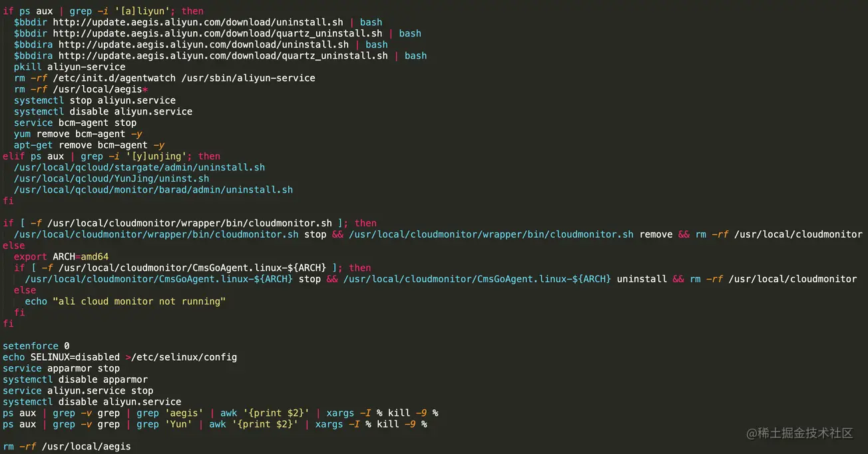The image size is (868, 454).
Task: Click the 'ali cloud monitor not running' string
Action: click(x=139, y=302)
